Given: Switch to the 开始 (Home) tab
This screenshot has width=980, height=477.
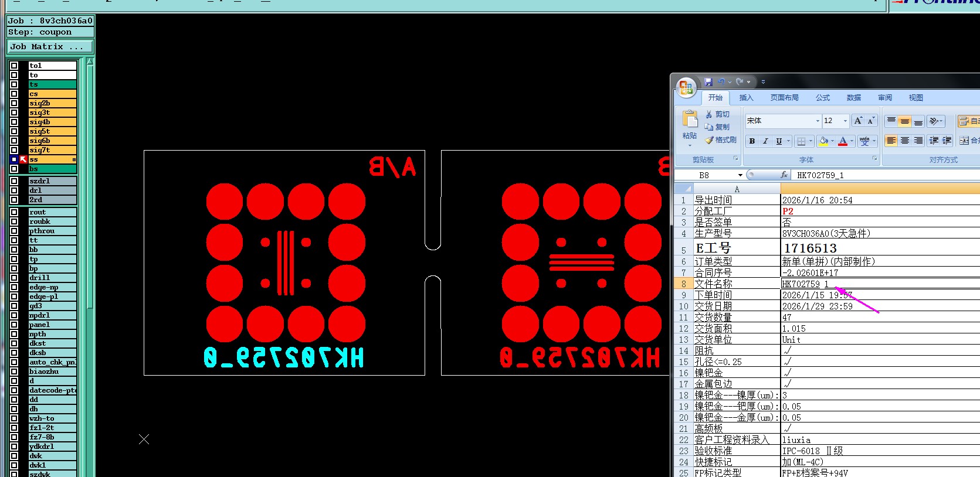Looking at the screenshot, I should click(715, 98).
